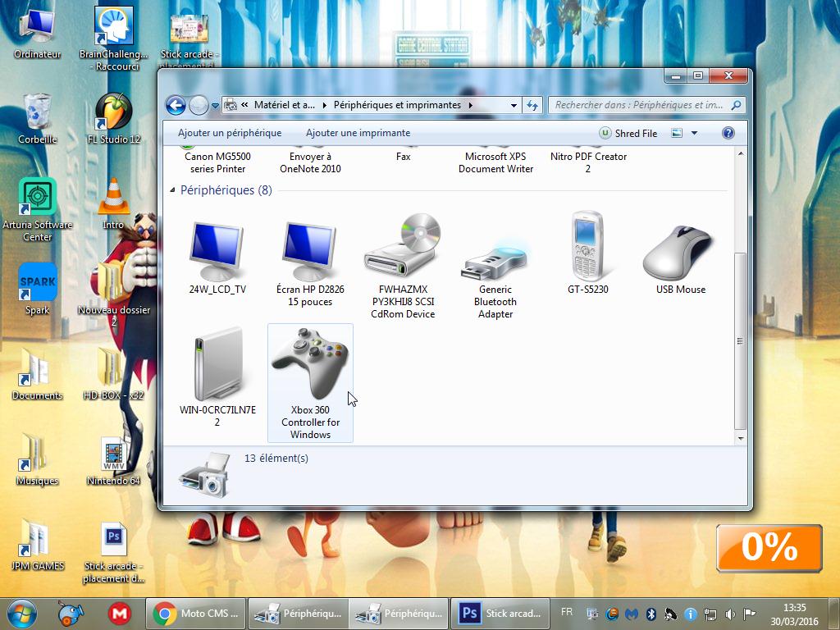Click Ajouter un périphérique in toolbar
The height and width of the screenshot is (630, 840).
[x=230, y=133]
